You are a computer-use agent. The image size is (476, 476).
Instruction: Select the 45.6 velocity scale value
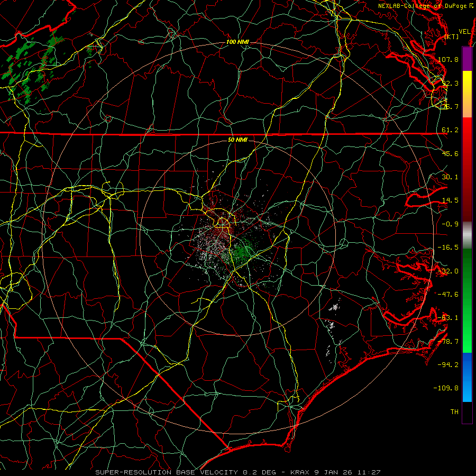450,153
